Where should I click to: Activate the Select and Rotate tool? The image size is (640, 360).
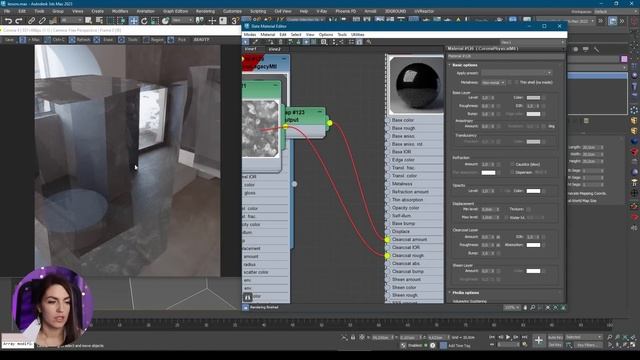coord(144,20)
